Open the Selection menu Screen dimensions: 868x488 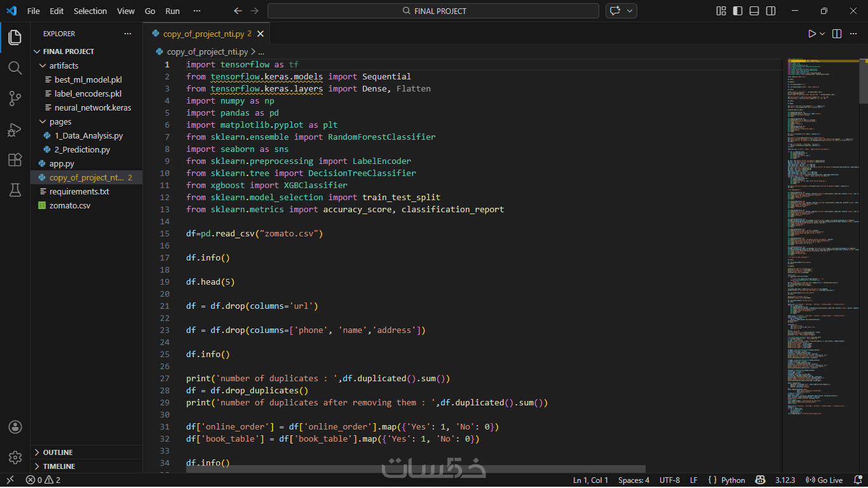(x=90, y=11)
